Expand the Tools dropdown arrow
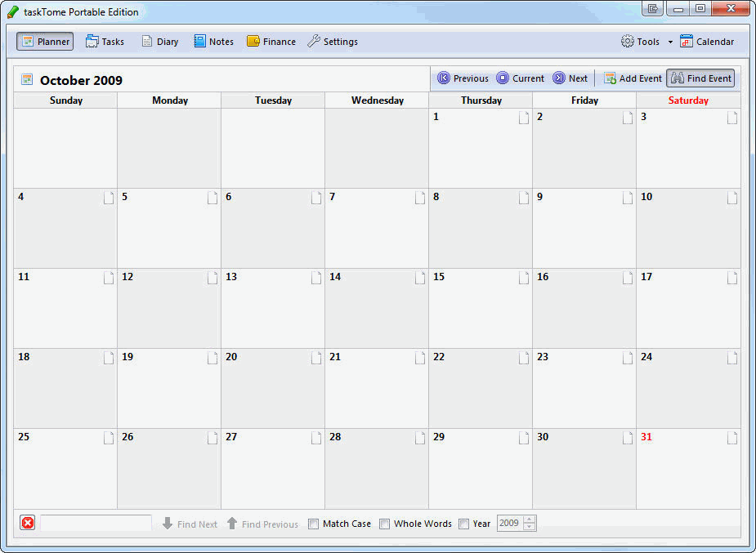The width and height of the screenshot is (756, 553). click(x=670, y=42)
